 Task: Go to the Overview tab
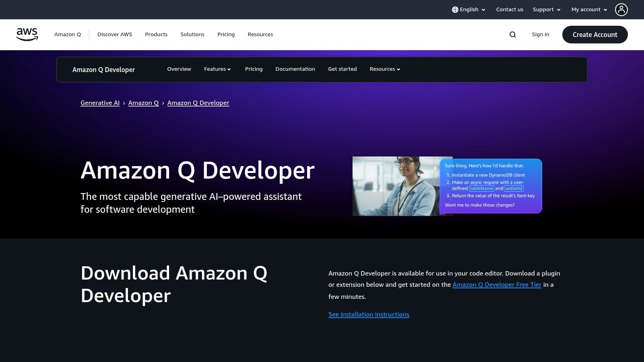(x=179, y=69)
